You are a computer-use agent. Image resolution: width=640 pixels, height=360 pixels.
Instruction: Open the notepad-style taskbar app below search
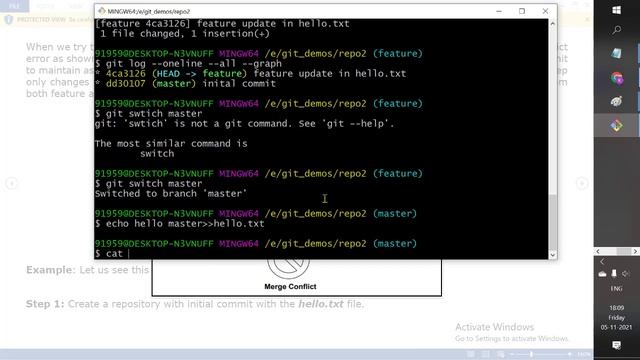click(616, 53)
